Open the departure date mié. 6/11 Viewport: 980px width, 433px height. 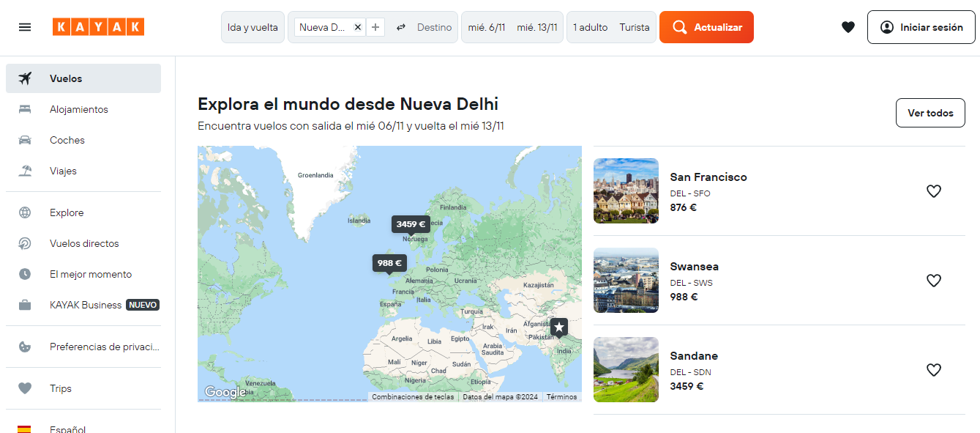tap(487, 27)
